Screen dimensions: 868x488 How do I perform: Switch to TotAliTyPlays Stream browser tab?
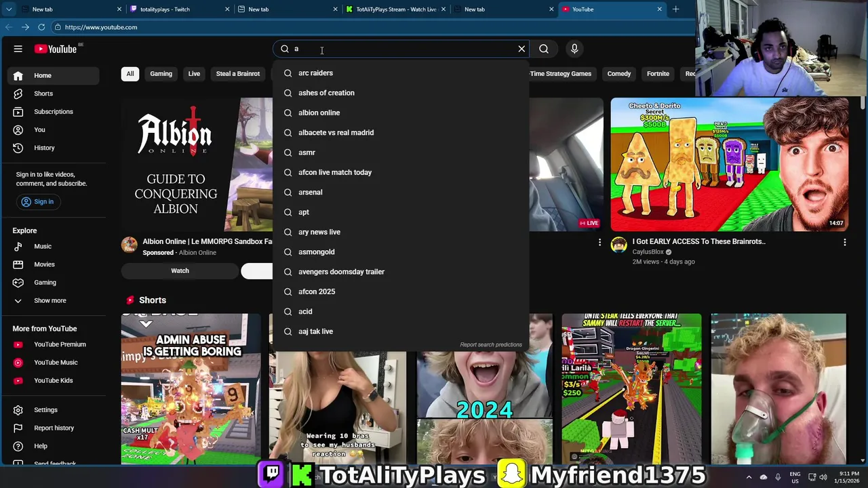[395, 9]
